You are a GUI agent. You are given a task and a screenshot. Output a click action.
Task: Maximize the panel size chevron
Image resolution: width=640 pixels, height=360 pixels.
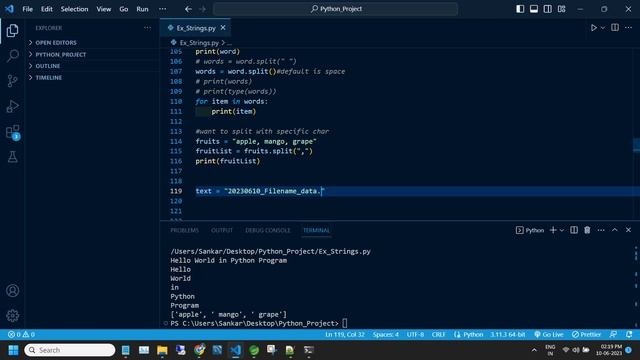[614, 230]
